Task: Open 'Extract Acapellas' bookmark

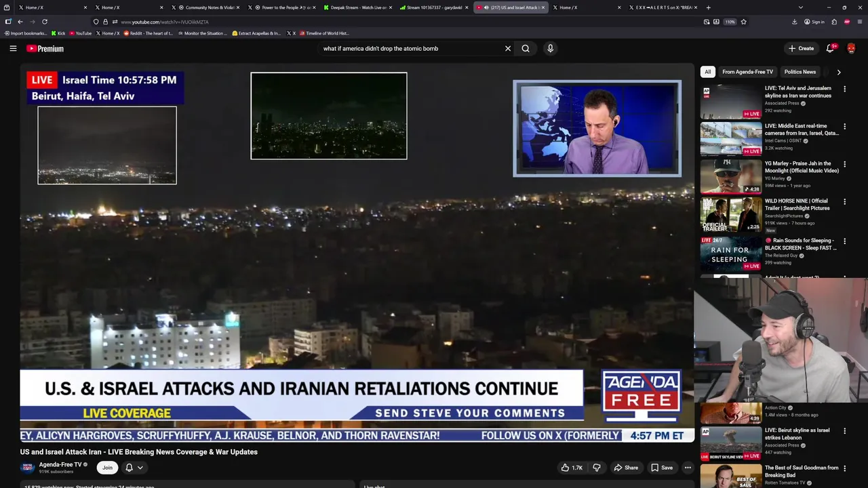Action: [x=256, y=33]
